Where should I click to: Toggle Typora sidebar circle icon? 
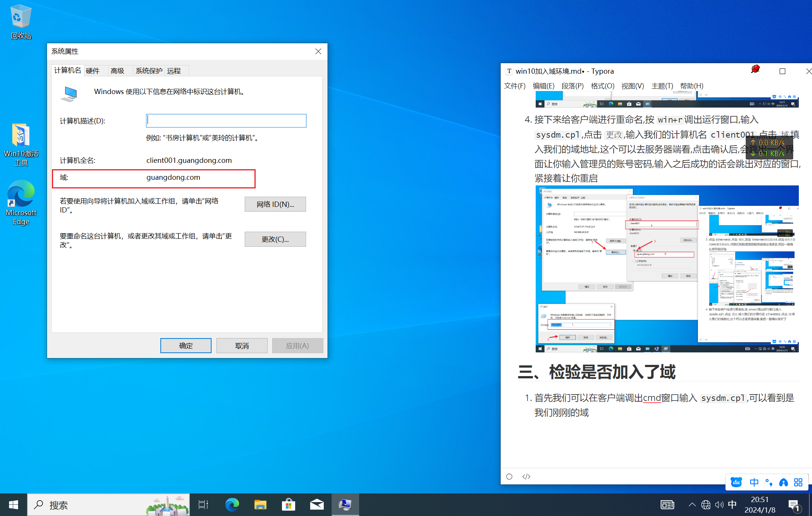tap(509, 477)
